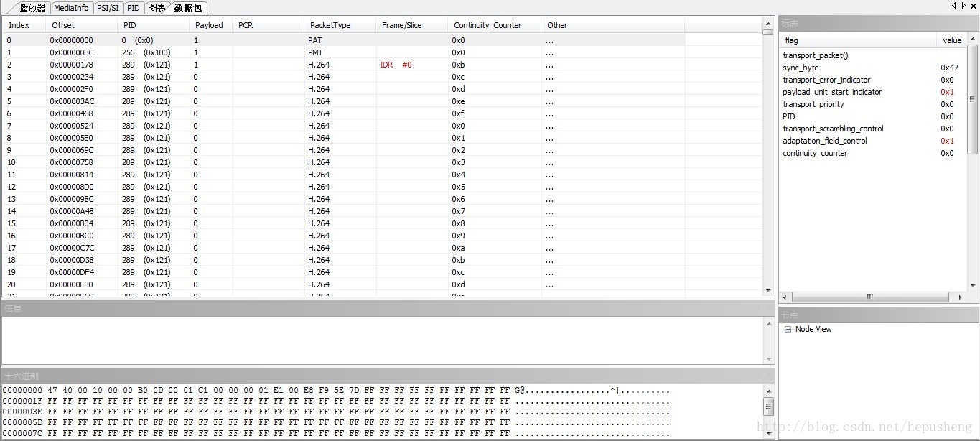Click the Continuity_Counter column header
This screenshot has width=980, height=441.
pos(494,25)
